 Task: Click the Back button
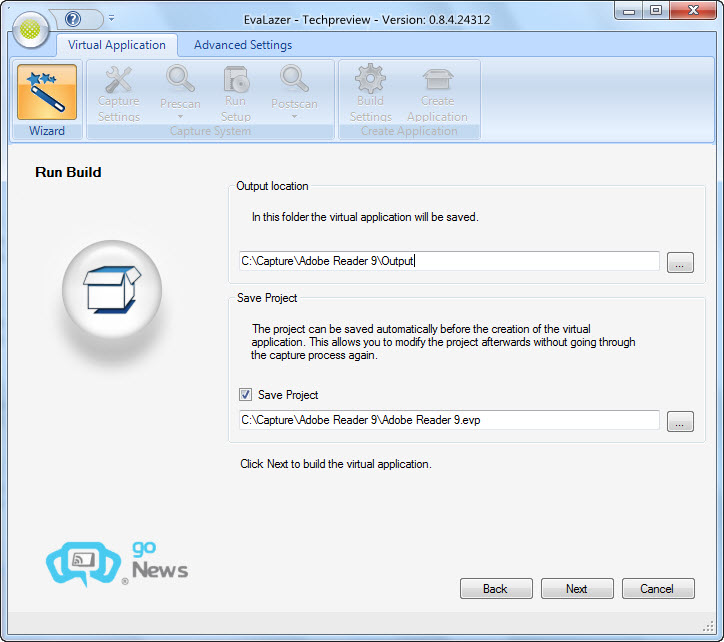pyautogui.click(x=496, y=588)
